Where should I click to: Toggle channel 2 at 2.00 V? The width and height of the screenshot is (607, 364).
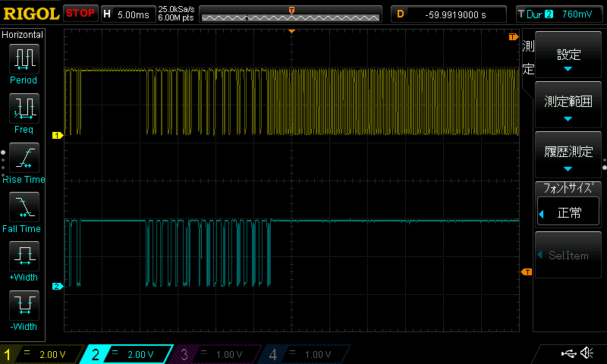tap(127, 354)
